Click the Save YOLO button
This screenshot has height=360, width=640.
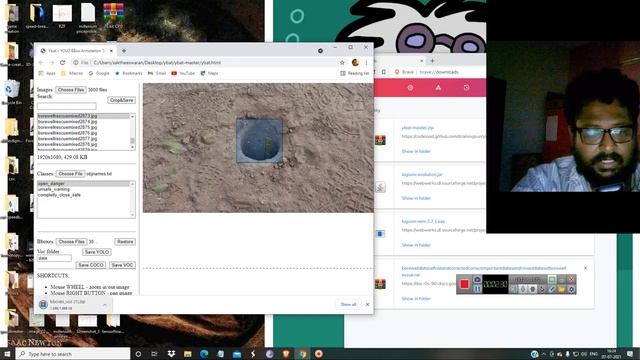point(97,252)
